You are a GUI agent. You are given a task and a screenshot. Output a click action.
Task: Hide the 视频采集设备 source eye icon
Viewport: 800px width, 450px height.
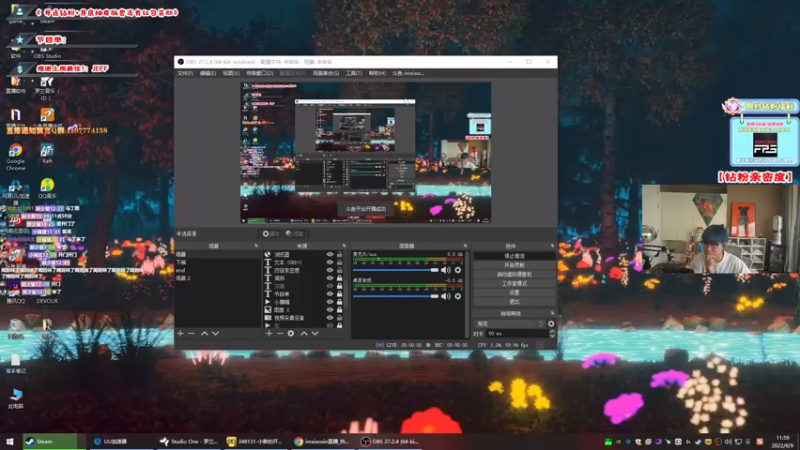pos(330,317)
